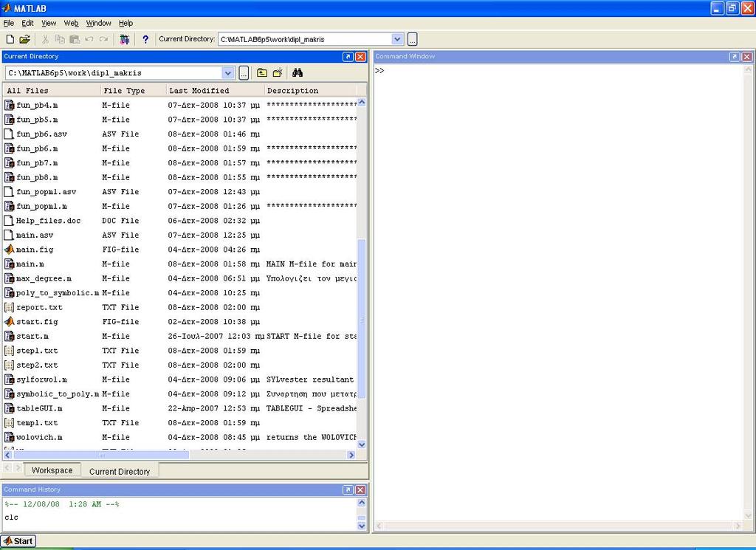This screenshot has height=550, width=756.
Task: Click the text file icon beside report.txt
Action: (9, 307)
